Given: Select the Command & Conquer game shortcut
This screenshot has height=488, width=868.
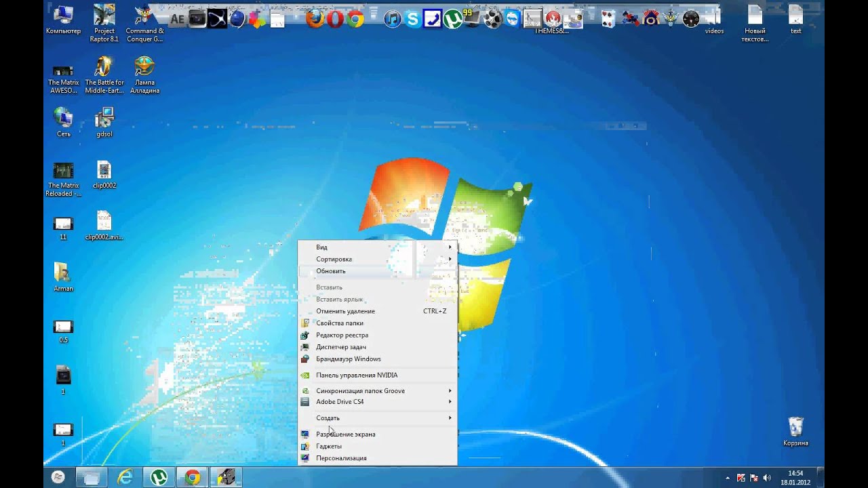Looking at the screenshot, I should pos(144,23).
